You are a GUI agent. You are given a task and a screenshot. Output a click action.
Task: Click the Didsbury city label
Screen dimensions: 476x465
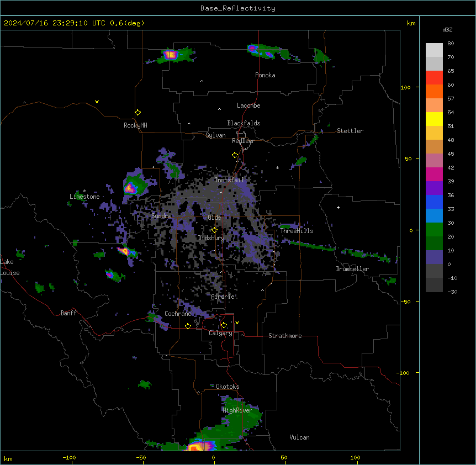point(211,238)
